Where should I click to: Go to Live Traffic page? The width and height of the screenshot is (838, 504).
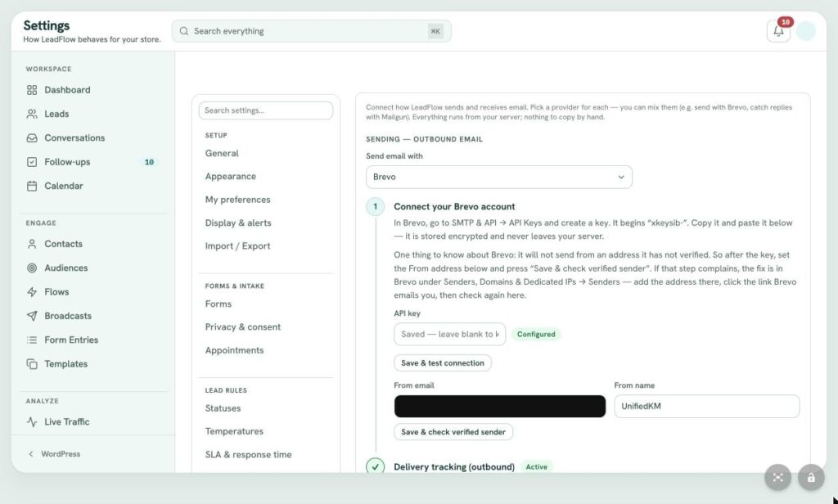click(x=67, y=421)
